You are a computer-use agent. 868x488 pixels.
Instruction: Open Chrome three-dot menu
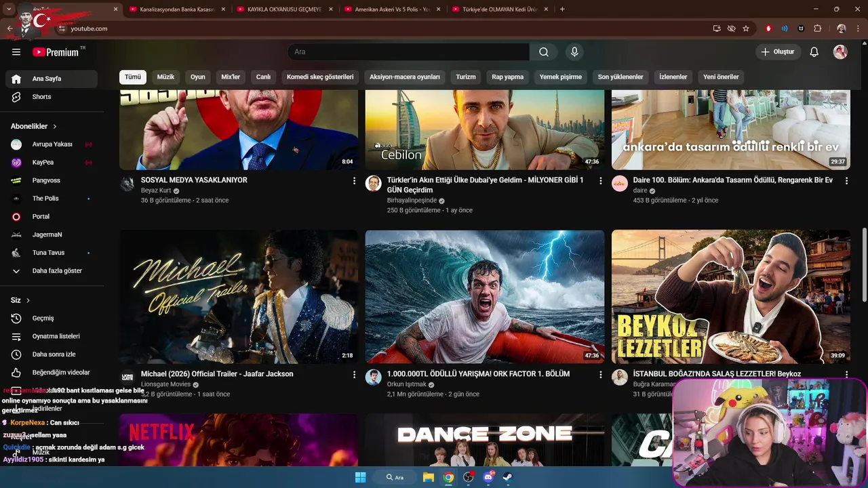pyautogui.click(x=858, y=28)
